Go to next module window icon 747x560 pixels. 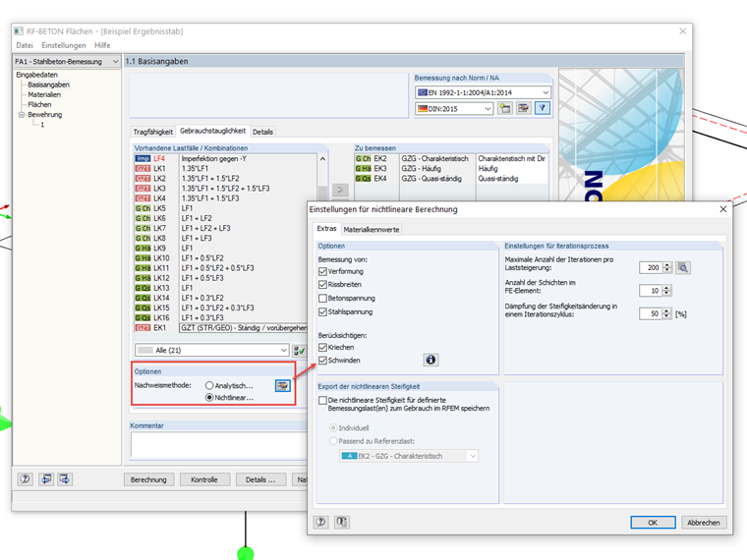(x=64, y=479)
